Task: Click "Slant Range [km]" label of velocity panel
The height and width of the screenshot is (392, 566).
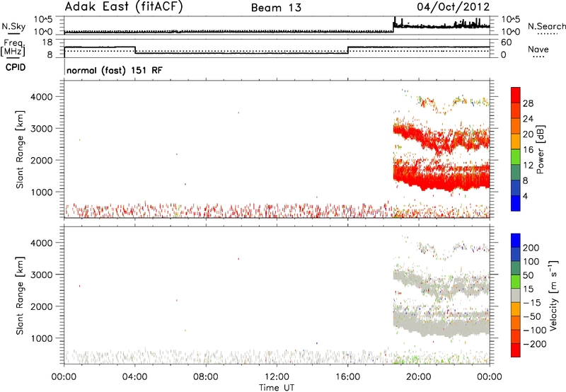Action: tap(20, 296)
